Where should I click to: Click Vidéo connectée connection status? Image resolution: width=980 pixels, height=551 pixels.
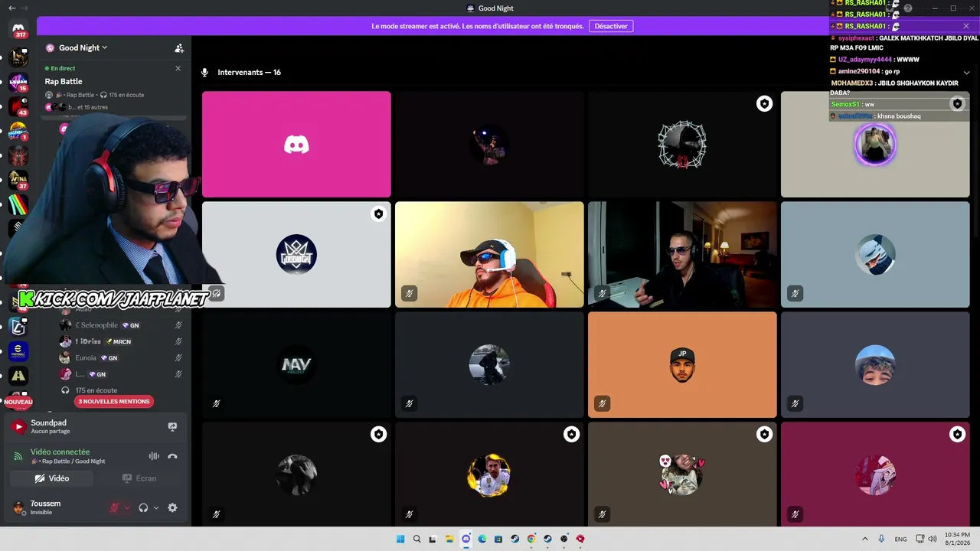[60, 452]
